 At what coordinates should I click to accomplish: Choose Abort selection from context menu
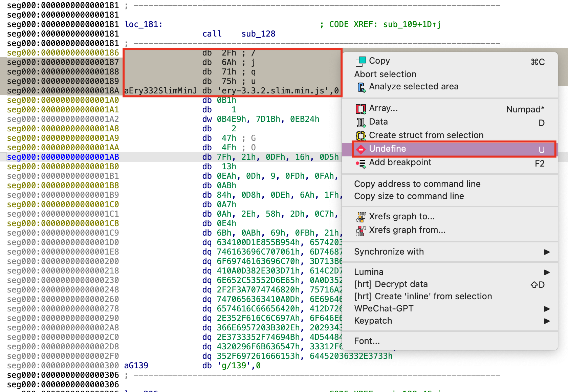click(x=385, y=74)
